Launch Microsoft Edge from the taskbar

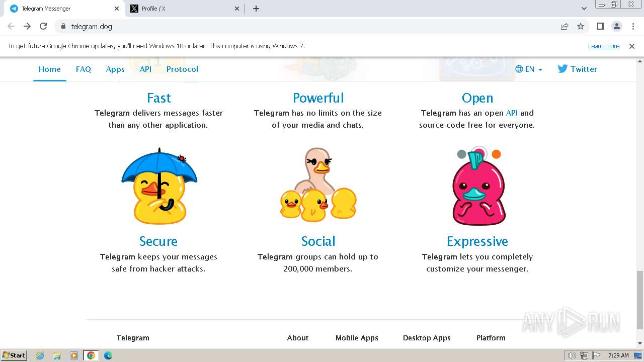click(108, 355)
